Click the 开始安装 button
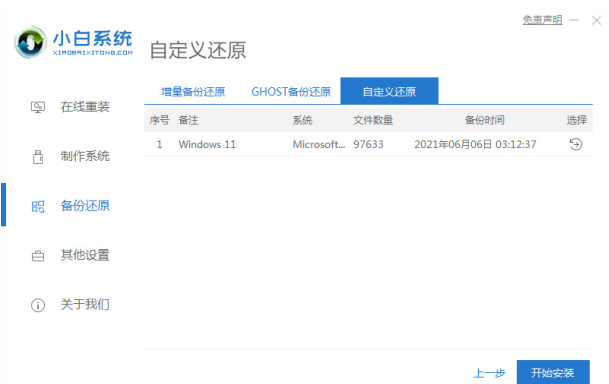 coord(553,373)
